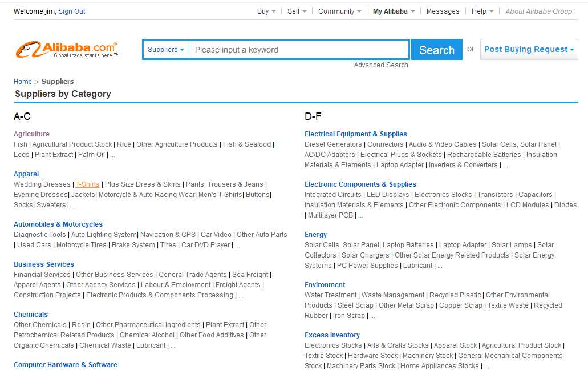Choose Recycled Plastic

click(455, 295)
